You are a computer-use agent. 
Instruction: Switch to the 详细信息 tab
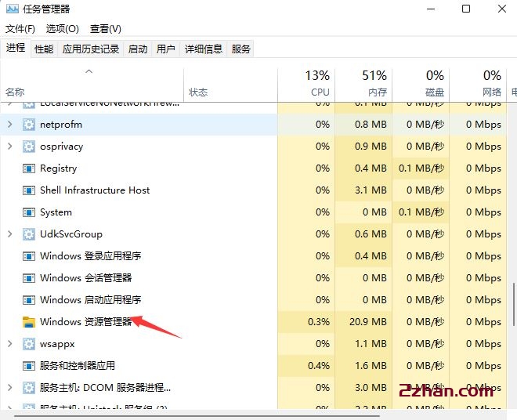[204, 49]
